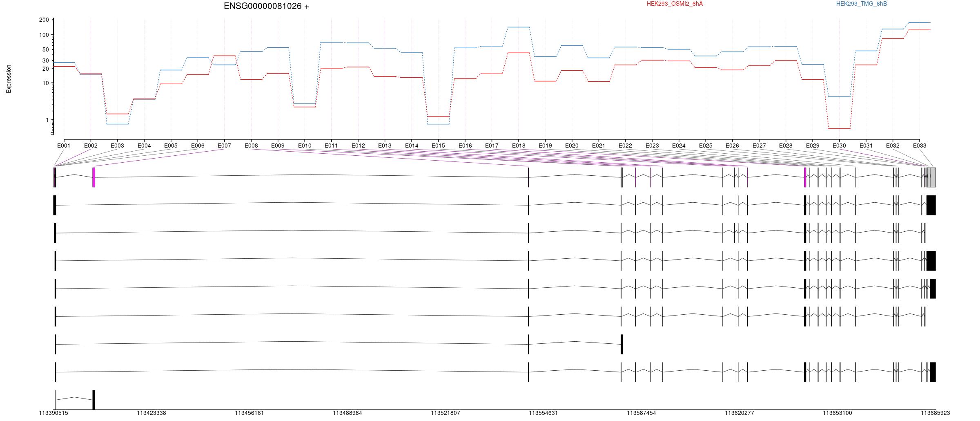Viewport: 980px width, 421px height.
Task: Select exon label E033
Action: pos(920,146)
